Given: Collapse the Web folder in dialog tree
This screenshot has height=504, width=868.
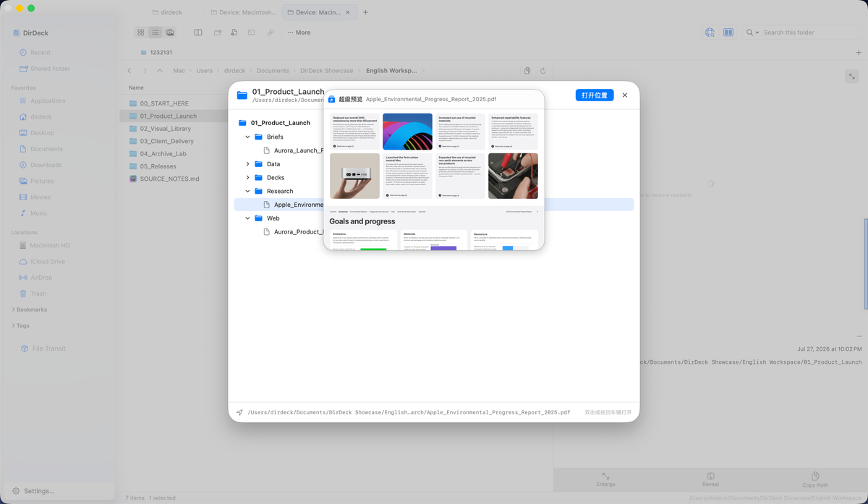Looking at the screenshot, I should (247, 218).
